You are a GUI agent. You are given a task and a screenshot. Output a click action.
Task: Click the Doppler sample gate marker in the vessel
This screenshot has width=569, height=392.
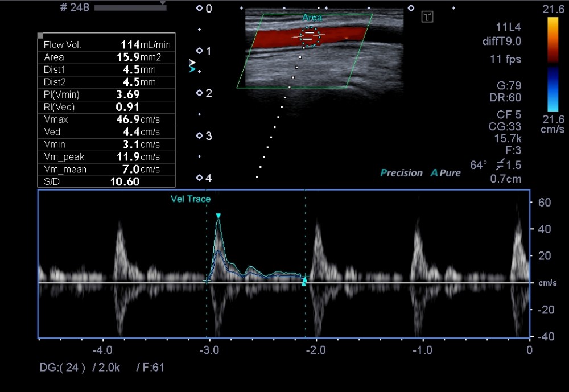click(x=309, y=37)
